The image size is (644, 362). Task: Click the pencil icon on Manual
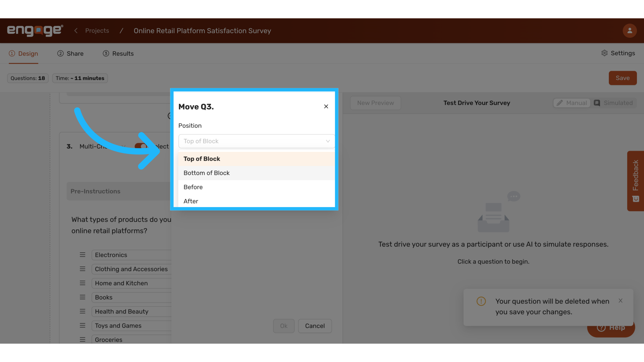pyautogui.click(x=559, y=103)
